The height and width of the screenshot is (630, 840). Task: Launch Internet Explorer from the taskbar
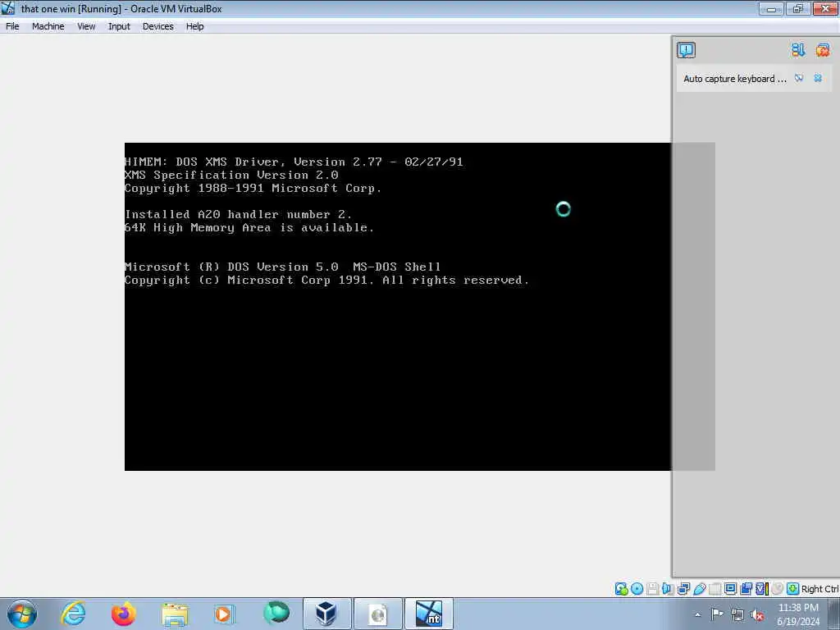73,614
